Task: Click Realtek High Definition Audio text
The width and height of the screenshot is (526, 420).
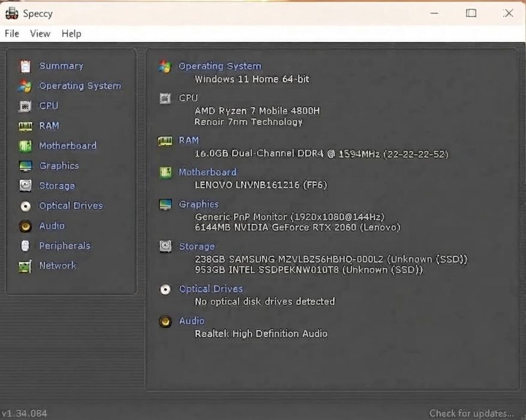Action: click(261, 334)
